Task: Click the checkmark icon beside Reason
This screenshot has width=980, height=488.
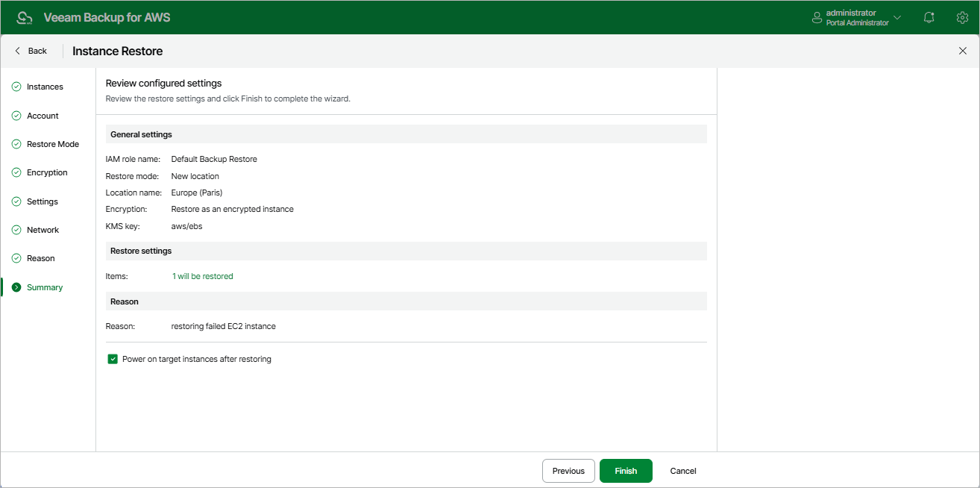Action: (16, 258)
